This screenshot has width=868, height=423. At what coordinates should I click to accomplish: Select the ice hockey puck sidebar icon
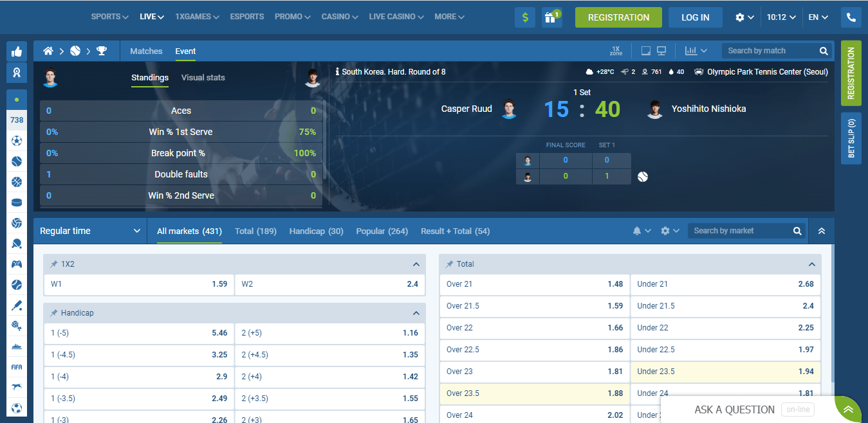coord(17,203)
